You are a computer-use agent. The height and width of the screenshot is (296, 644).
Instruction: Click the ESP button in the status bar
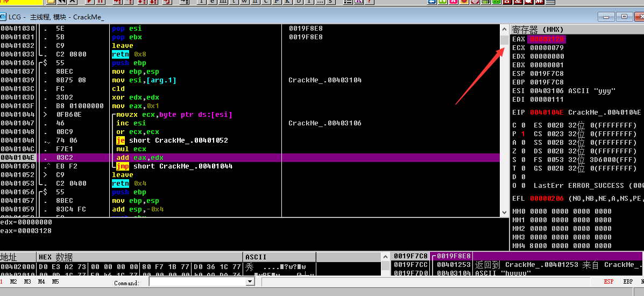pos(608,281)
